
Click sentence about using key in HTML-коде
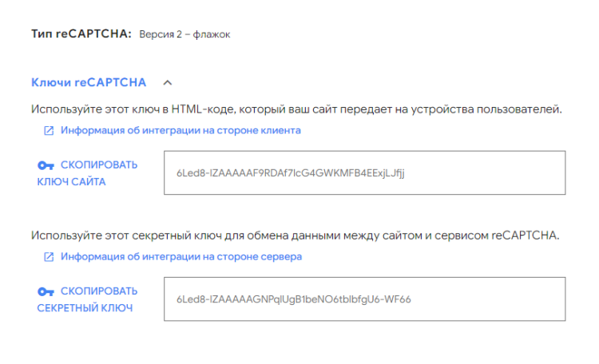coord(296,109)
